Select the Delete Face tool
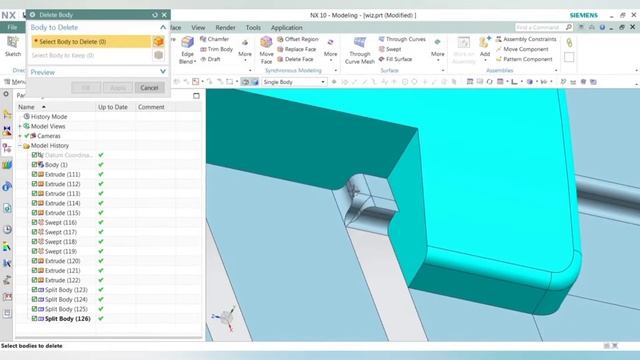The height and width of the screenshot is (360, 640). click(x=295, y=59)
